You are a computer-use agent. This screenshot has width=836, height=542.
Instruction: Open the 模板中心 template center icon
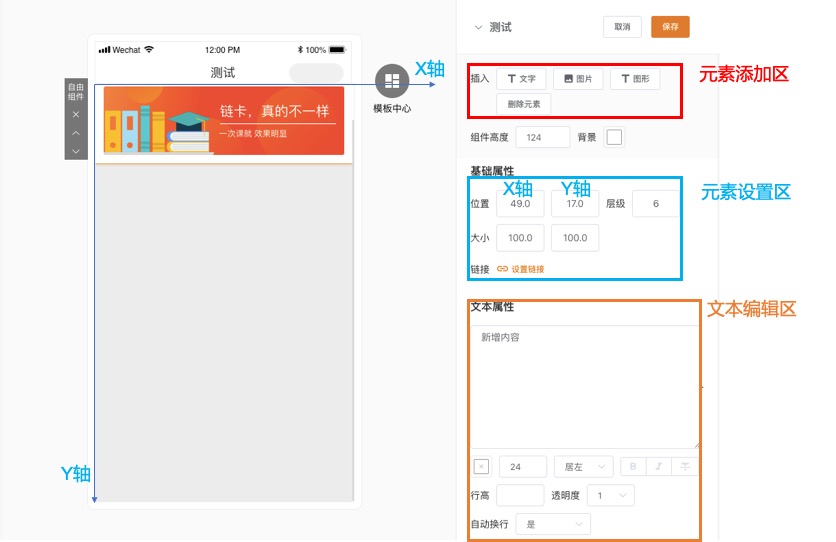(x=391, y=81)
